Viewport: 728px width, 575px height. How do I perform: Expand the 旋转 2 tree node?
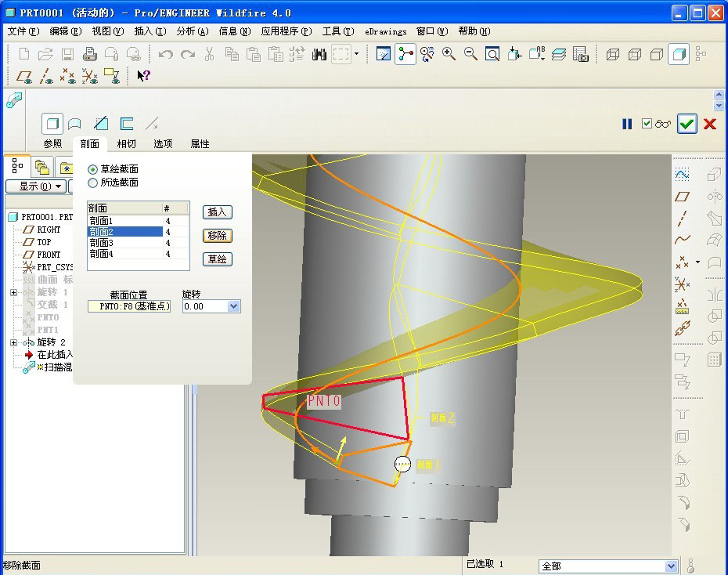click(13, 342)
